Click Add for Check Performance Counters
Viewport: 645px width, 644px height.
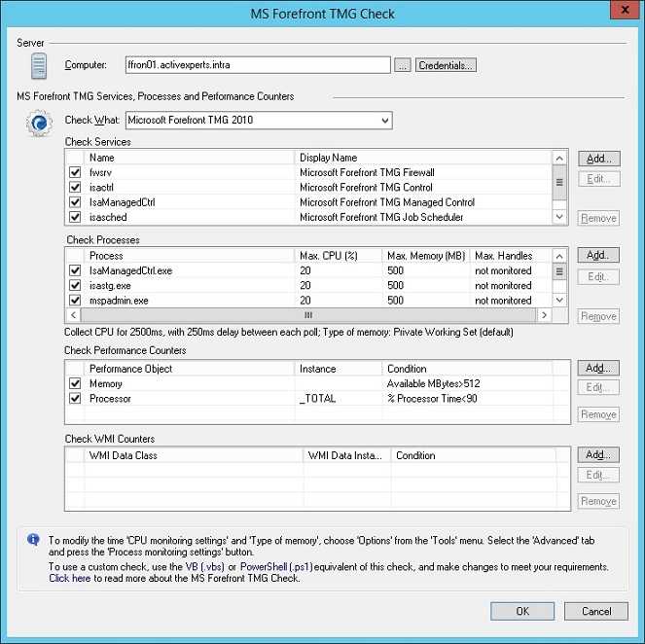click(598, 368)
